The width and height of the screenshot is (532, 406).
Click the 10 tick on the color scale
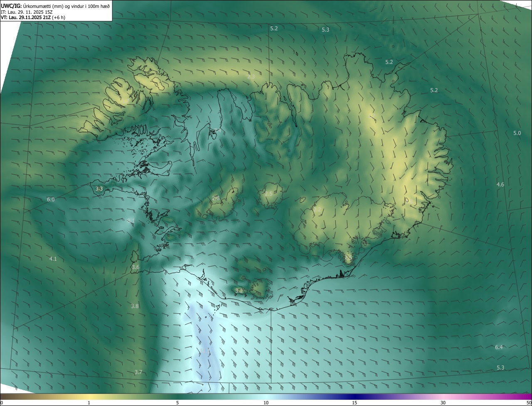266,403
